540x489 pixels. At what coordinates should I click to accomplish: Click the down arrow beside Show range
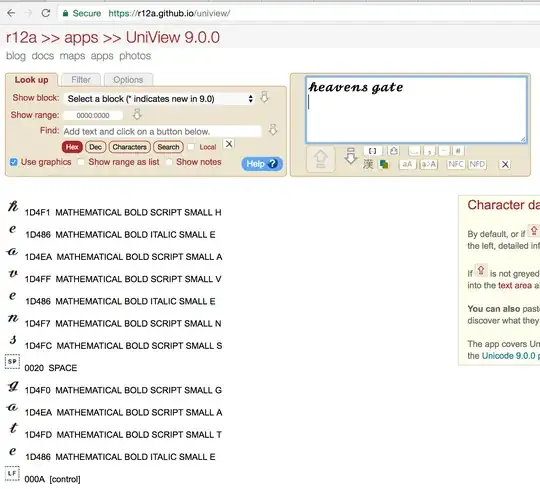(x=137, y=114)
